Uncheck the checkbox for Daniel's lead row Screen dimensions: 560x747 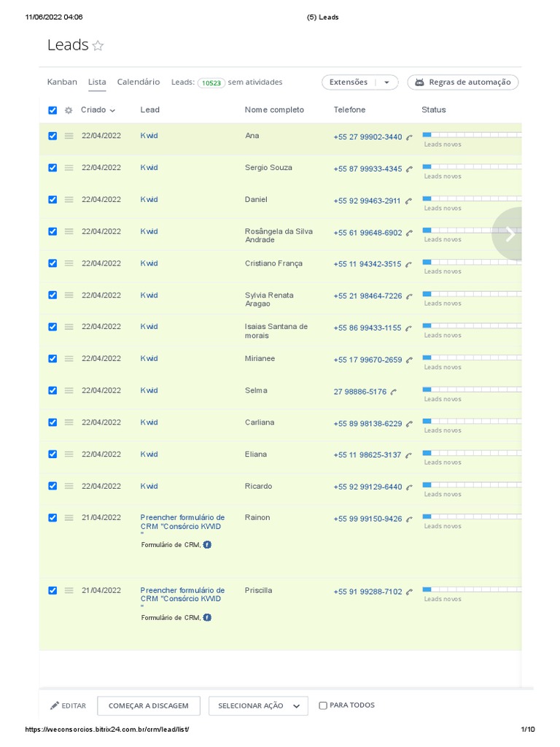[52, 199]
